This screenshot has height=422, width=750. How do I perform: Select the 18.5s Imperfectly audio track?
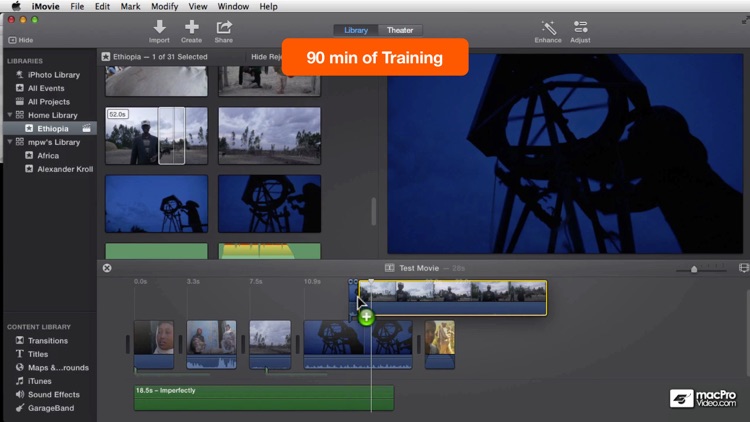pyautogui.click(x=264, y=398)
